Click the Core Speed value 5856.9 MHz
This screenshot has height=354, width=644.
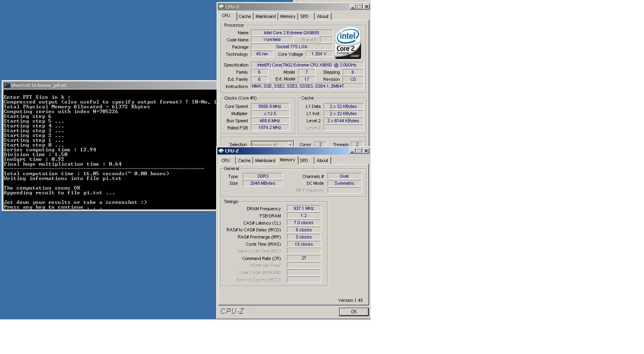(x=270, y=106)
